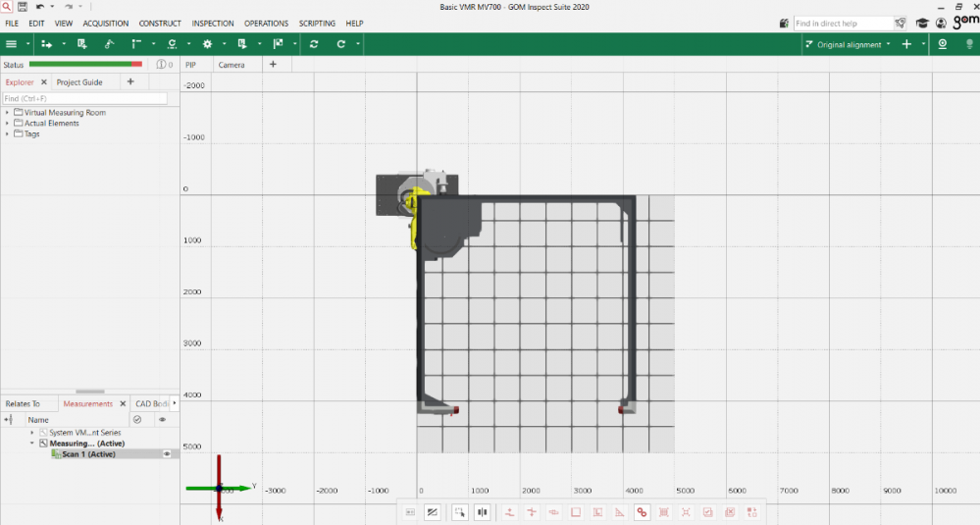The height and width of the screenshot is (525, 980).
Task: Expand the Virtual Measuring Room folder
Action: 7,113
